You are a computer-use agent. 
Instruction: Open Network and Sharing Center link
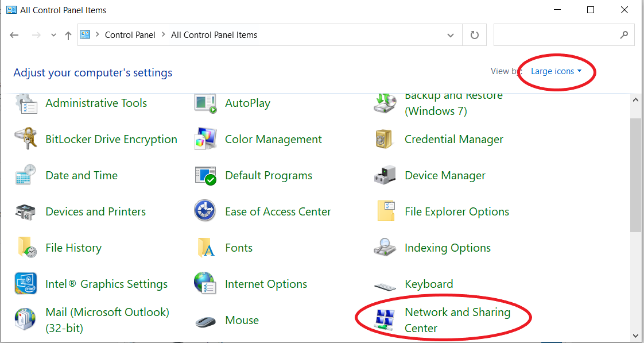pyautogui.click(x=457, y=320)
